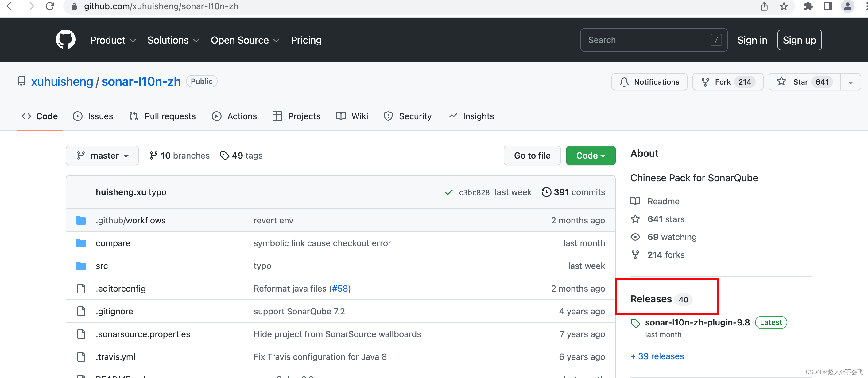This screenshot has width=868, height=378.
Task: Click the compare folder icon
Action: click(81, 243)
